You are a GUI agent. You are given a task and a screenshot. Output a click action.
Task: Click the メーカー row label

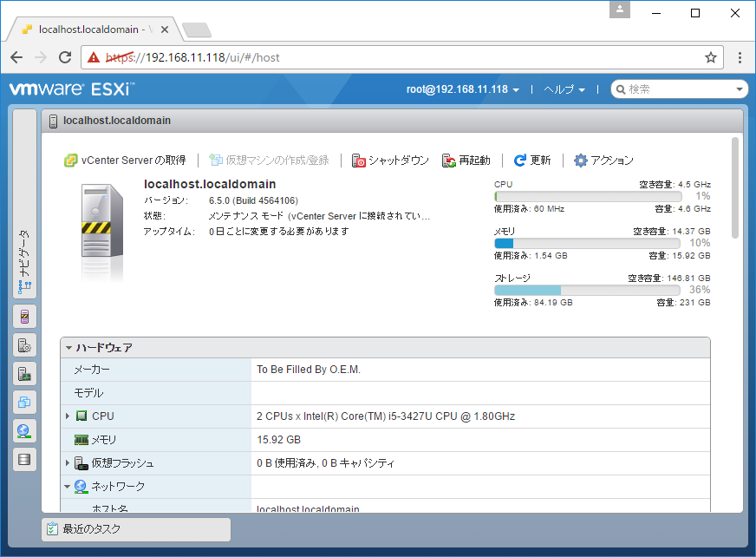(x=92, y=370)
